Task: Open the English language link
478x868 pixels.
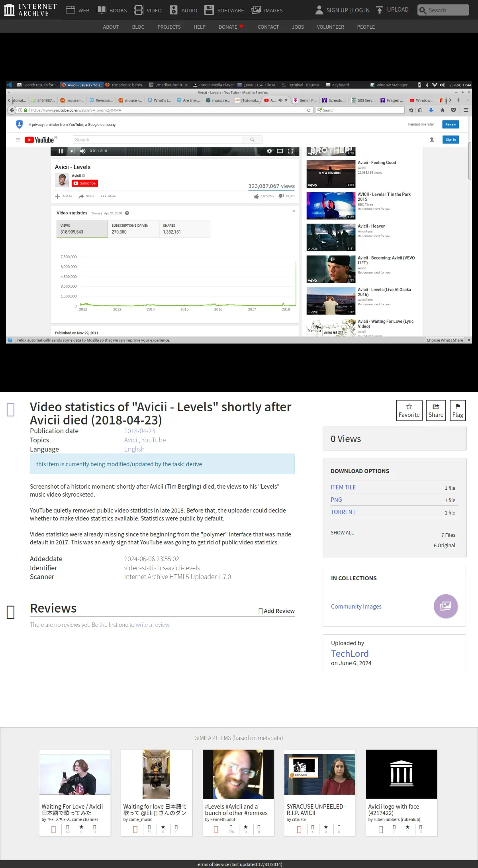Action: click(134, 449)
